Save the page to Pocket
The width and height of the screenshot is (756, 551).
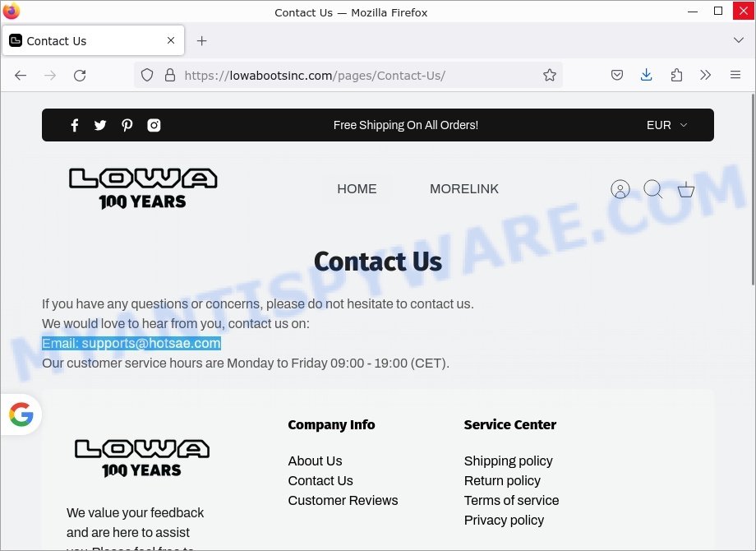(617, 76)
